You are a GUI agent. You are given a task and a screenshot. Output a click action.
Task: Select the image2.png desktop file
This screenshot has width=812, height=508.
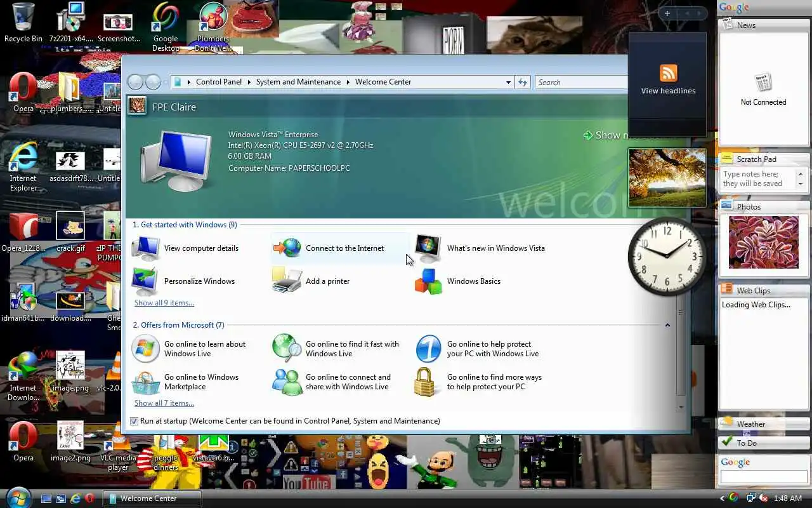(x=70, y=442)
